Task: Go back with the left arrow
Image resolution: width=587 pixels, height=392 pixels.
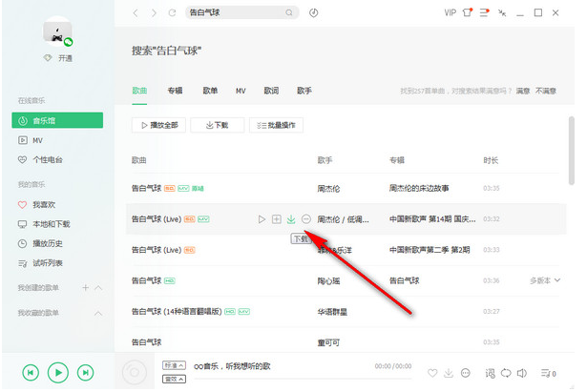Action: (136, 13)
